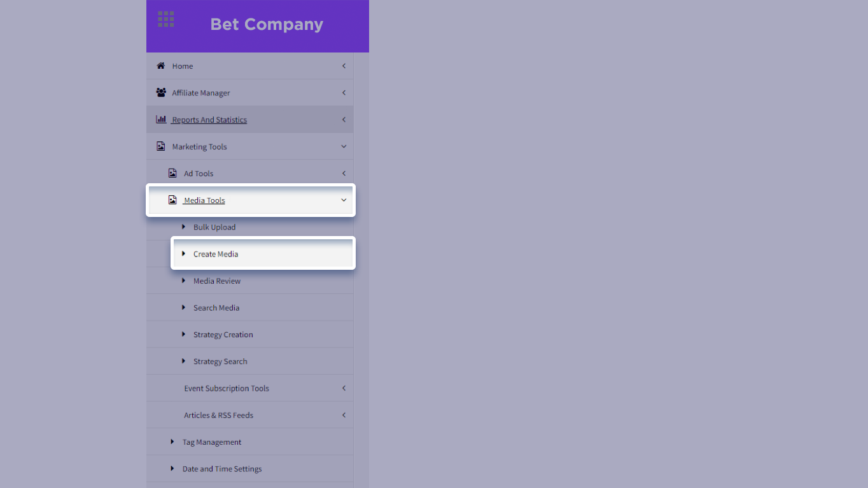Open the Media Review item
Image resolution: width=868 pixels, height=488 pixels.
(217, 281)
